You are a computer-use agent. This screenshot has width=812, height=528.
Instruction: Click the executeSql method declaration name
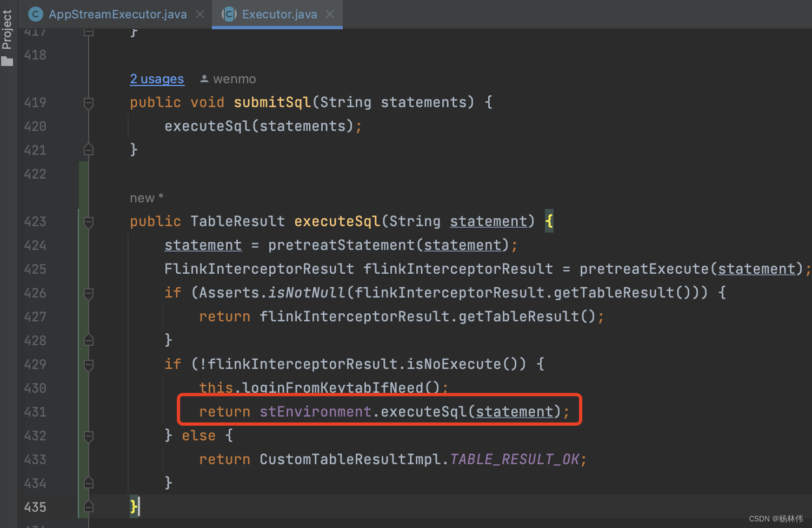coord(337,221)
